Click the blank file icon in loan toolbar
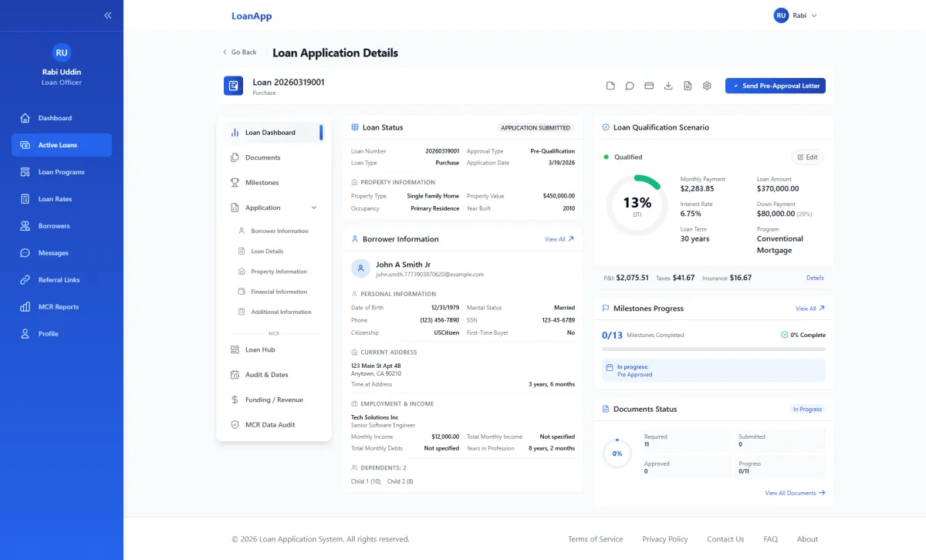The width and height of the screenshot is (926, 560). 610,86
